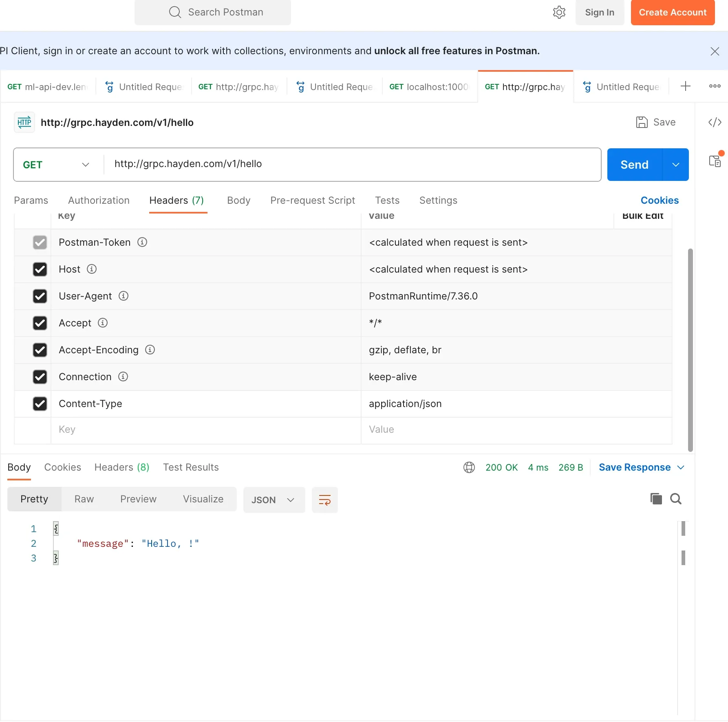Click the search magnifier icon in Search Postman
The height and width of the screenshot is (722, 728).
[x=175, y=12]
